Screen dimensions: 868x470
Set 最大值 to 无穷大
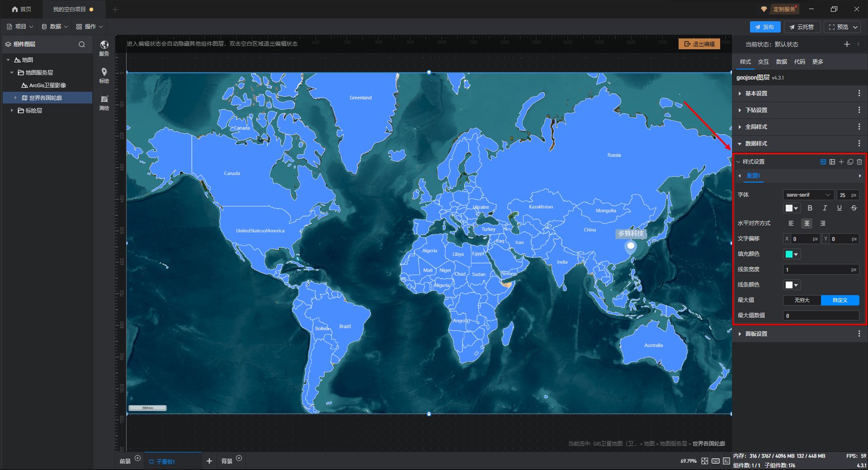pyautogui.click(x=802, y=300)
